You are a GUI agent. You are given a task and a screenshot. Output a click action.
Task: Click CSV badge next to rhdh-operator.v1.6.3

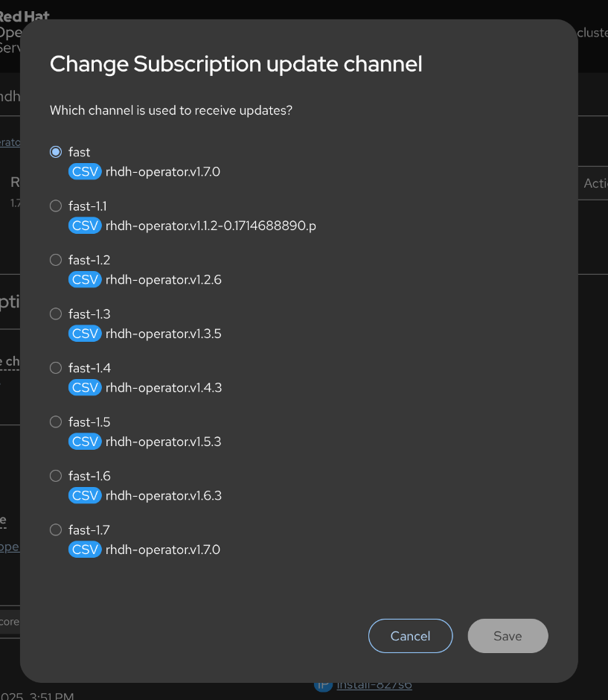pyautogui.click(x=85, y=496)
